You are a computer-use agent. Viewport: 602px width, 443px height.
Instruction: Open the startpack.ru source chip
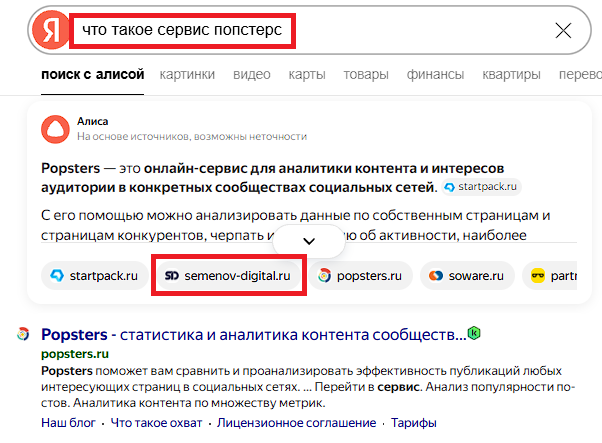tap(94, 276)
